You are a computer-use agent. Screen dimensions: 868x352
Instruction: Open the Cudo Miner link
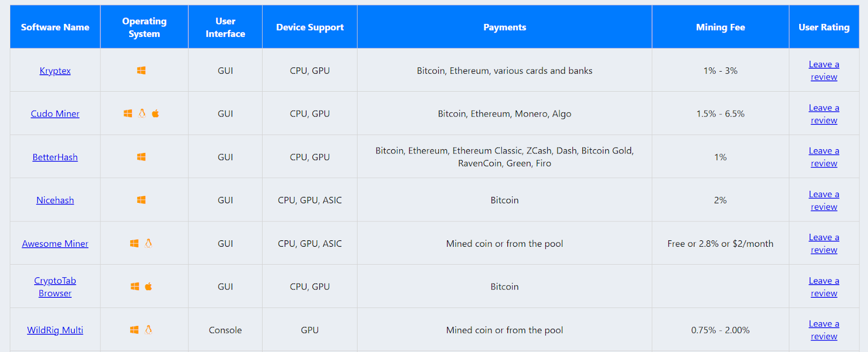[55, 113]
